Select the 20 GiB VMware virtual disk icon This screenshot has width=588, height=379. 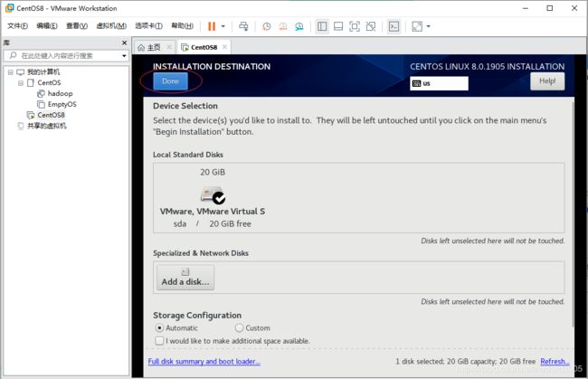point(213,195)
